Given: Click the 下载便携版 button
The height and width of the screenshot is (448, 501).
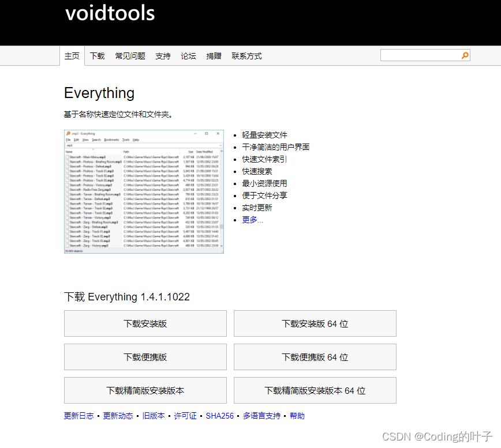Looking at the screenshot, I should (x=144, y=357).
